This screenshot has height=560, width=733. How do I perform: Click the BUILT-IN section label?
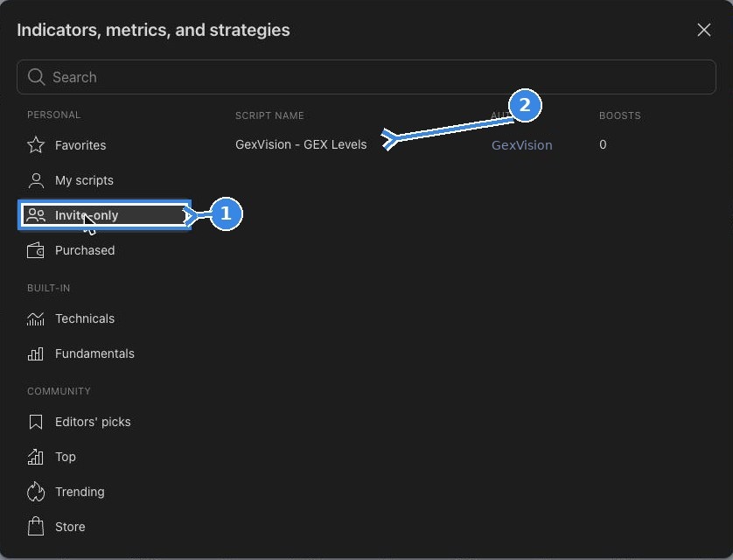[49, 289]
